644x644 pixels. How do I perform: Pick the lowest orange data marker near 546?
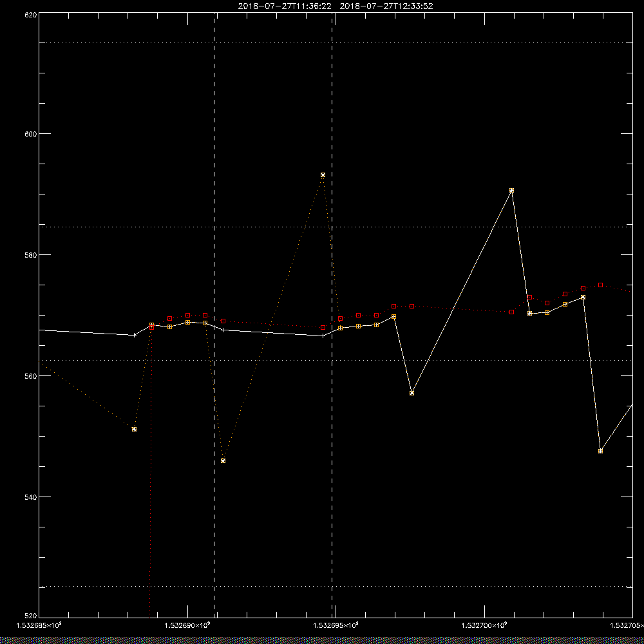point(223,461)
